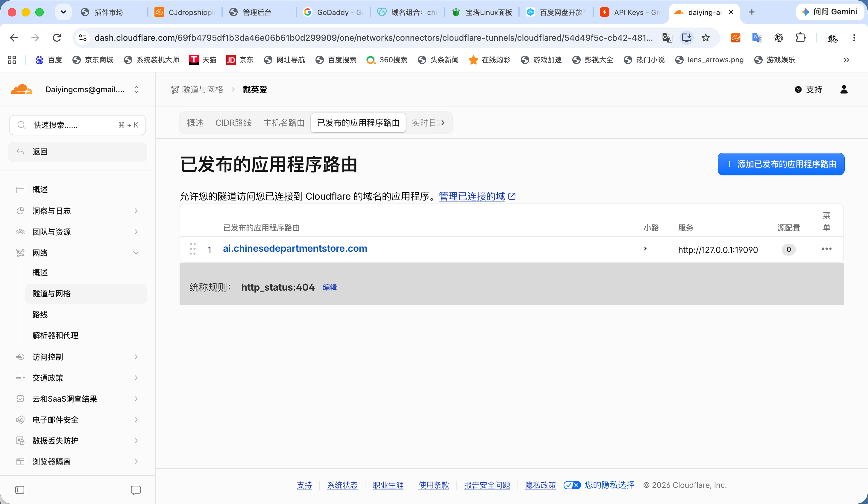Click the drag handle for route 1
The image size is (868, 504).
[x=192, y=249]
